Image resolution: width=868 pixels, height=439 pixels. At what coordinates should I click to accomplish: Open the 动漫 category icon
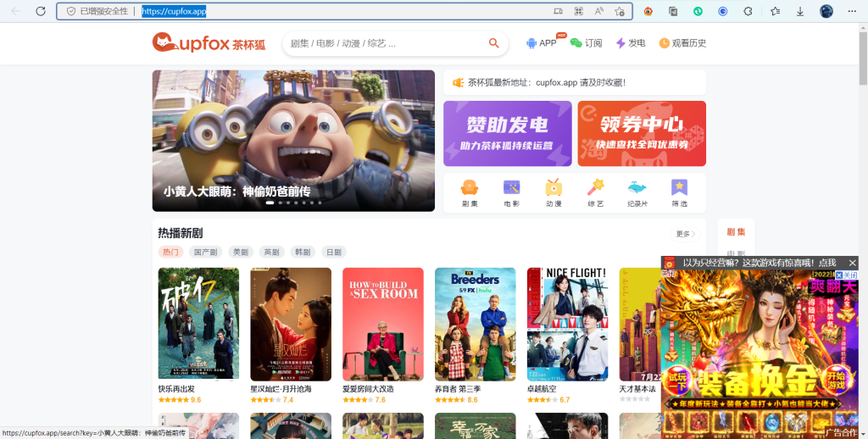tap(554, 193)
